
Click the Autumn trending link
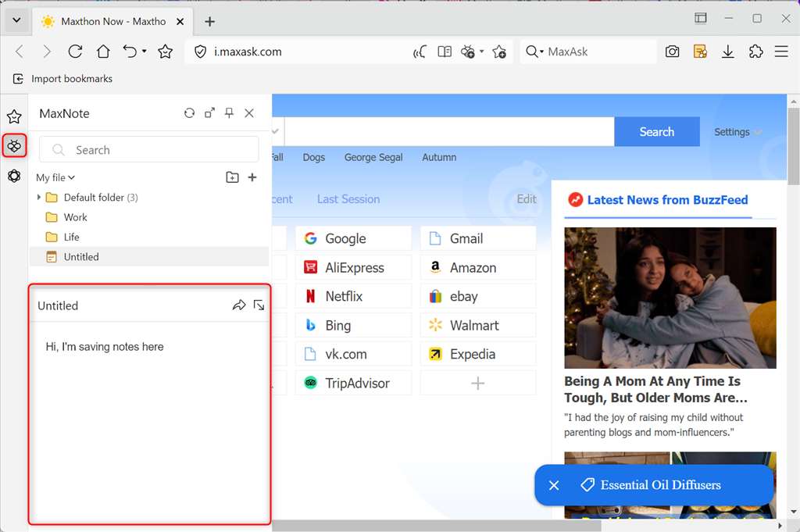(x=439, y=158)
